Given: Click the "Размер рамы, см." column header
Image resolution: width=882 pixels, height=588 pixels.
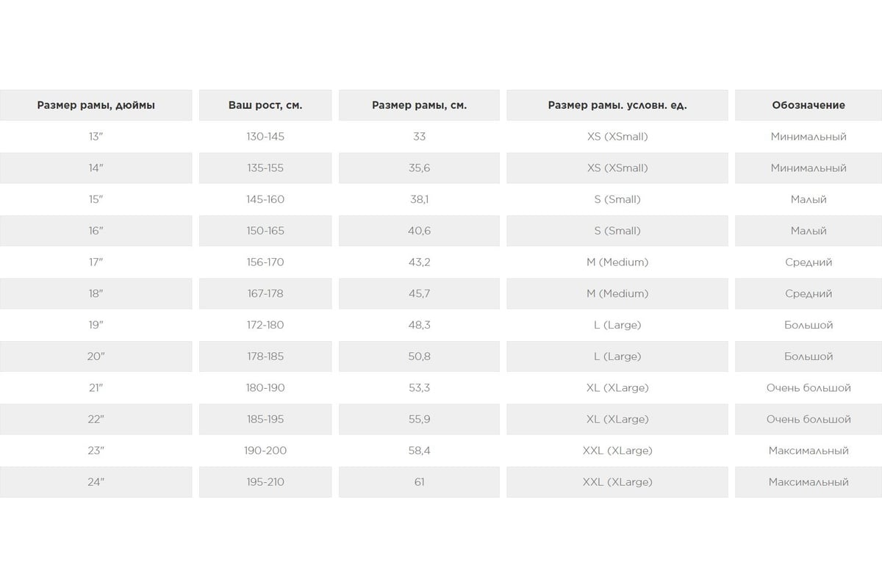Looking at the screenshot, I should pos(419,105).
